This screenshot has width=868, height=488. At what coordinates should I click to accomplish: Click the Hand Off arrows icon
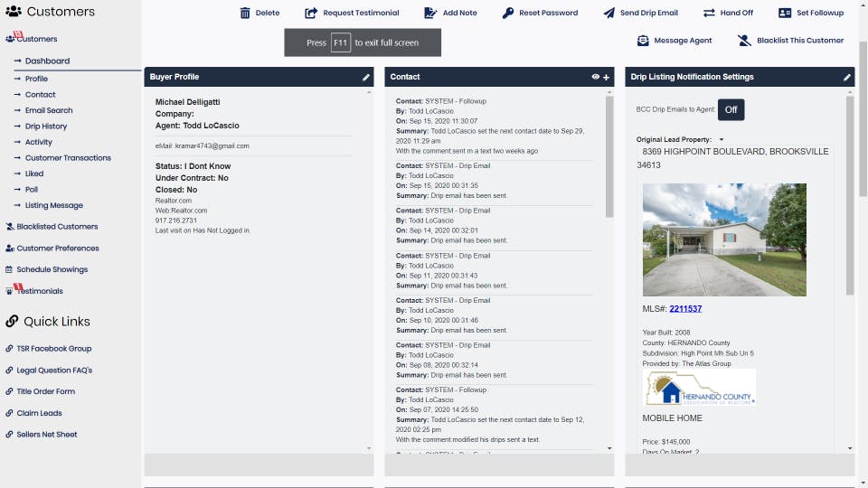[x=709, y=13]
